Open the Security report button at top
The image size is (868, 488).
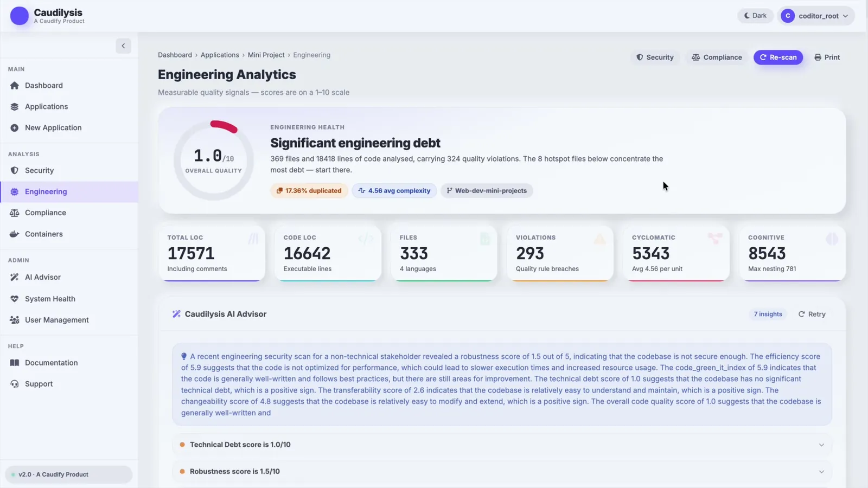pyautogui.click(x=655, y=57)
